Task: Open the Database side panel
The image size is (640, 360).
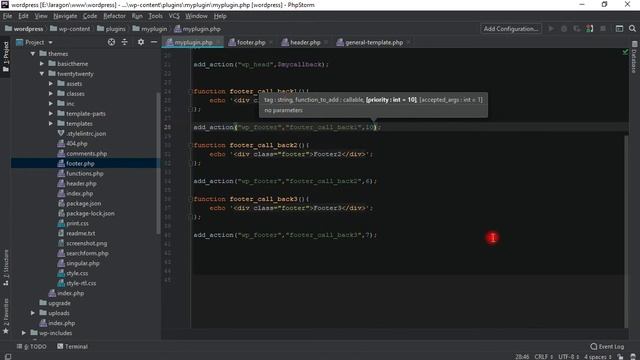Action: [x=634, y=57]
